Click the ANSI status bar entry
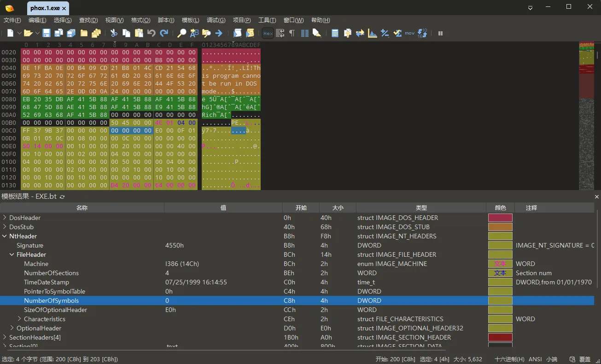The width and height of the screenshot is (601, 364). tap(535, 359)
